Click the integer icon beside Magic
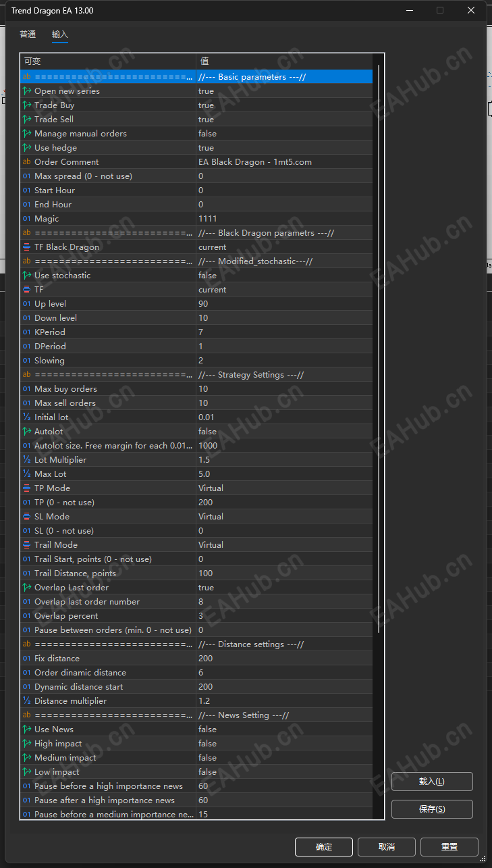Viewport: 492px width, 868px height. click(x=27, y=219)
